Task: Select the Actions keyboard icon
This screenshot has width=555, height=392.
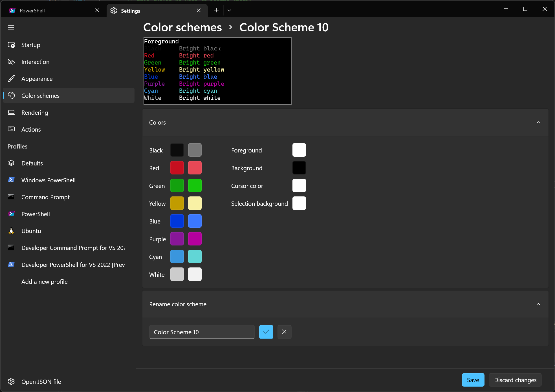Action: (11, 129)
